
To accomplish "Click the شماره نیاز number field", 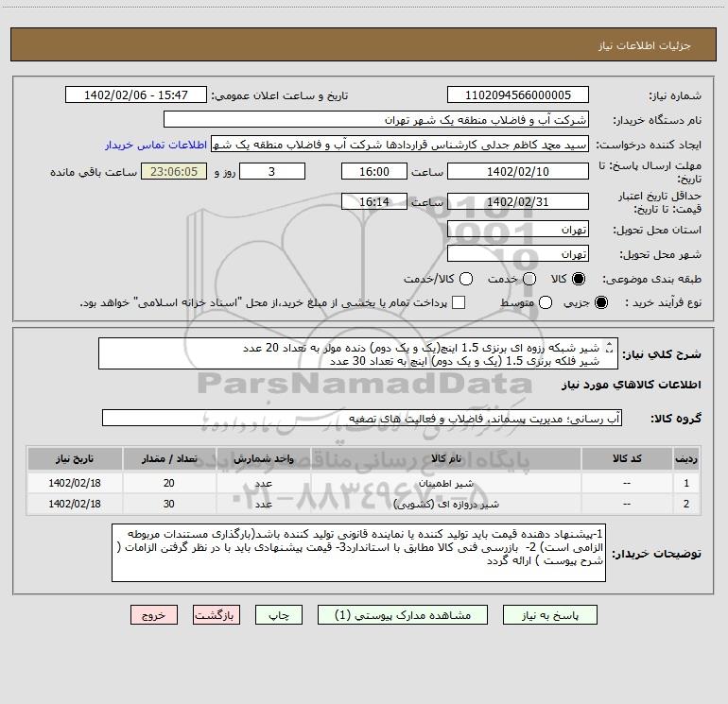I will click(518, 95).
